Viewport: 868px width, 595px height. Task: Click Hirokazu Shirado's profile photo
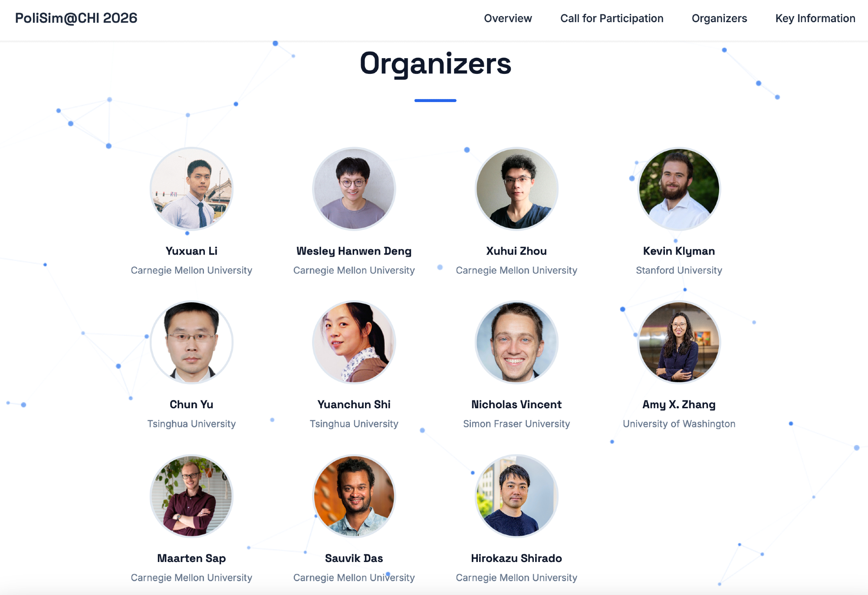pos(516,496)
